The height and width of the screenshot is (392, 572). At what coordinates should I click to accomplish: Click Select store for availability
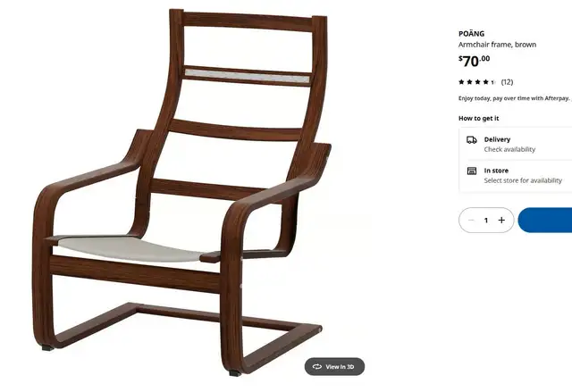pos(523,180)
